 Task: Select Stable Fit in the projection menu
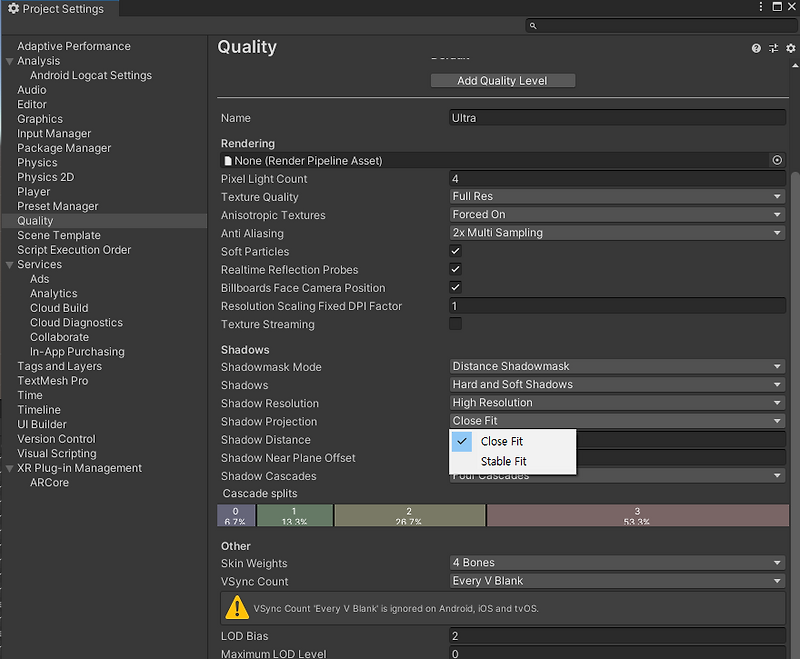point(506,461)
